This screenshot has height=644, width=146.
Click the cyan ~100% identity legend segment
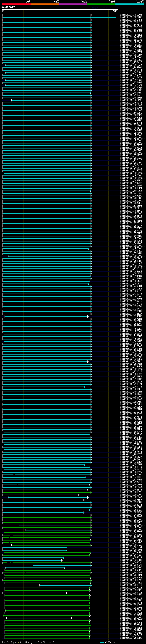[130, 4]
